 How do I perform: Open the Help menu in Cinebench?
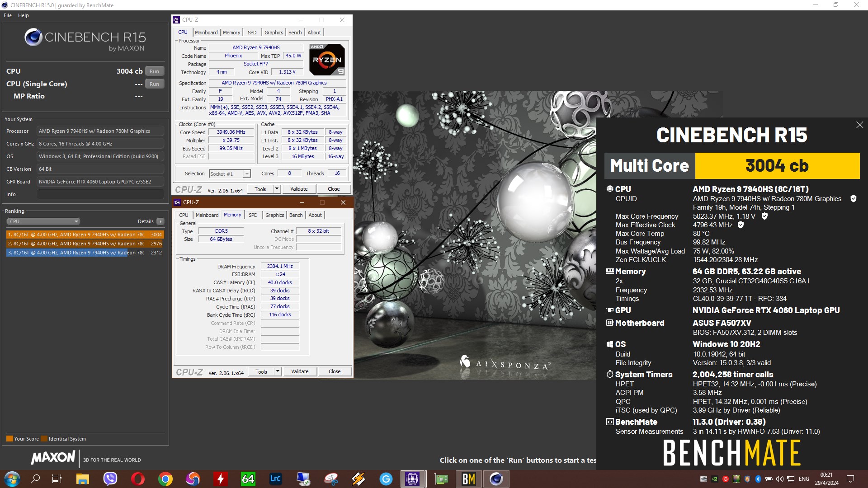click(x=24, y=15)
